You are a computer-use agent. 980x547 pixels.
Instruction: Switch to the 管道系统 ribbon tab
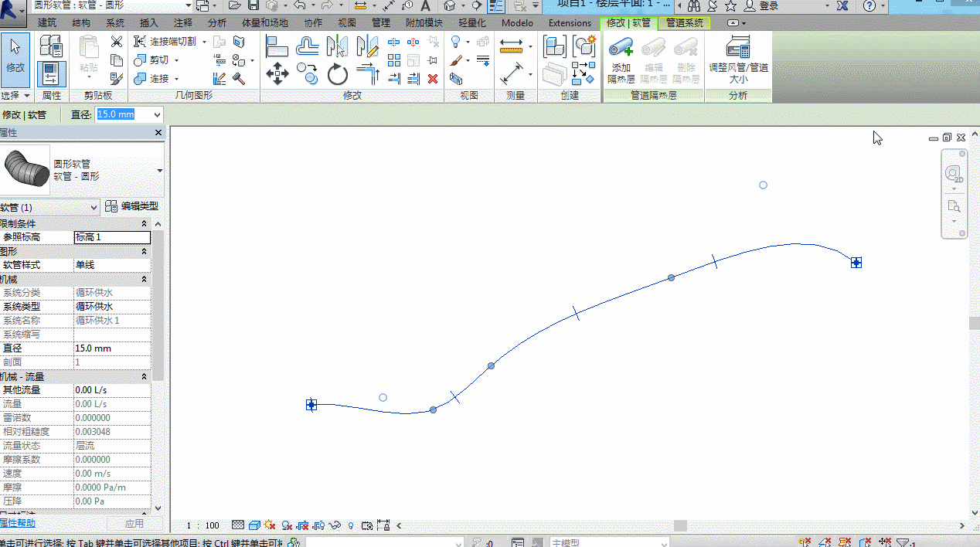(x=685, y=23)
